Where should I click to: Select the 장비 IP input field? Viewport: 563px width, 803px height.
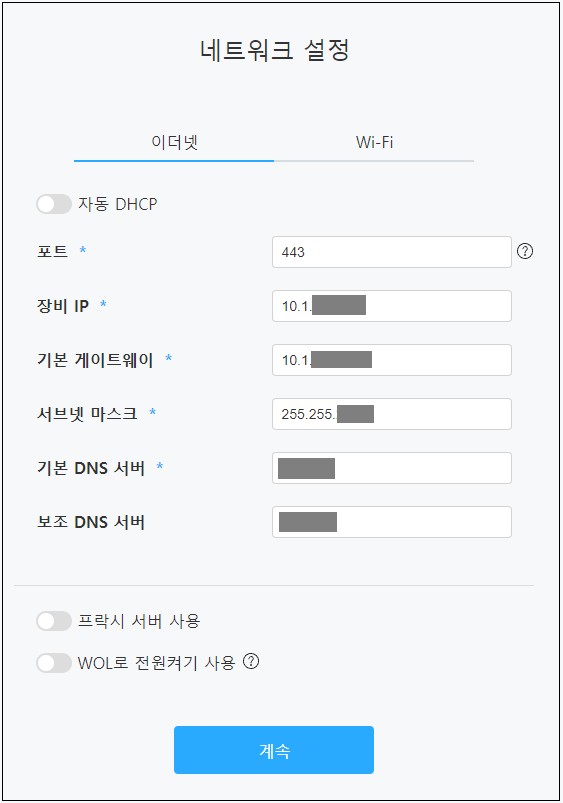392,306
